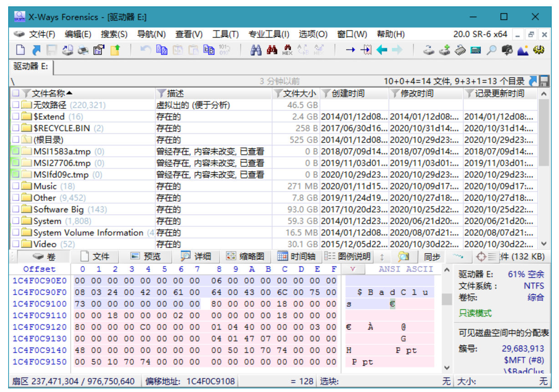
Task: Tick the checkbox for Other folder
Action: (15, 198)
